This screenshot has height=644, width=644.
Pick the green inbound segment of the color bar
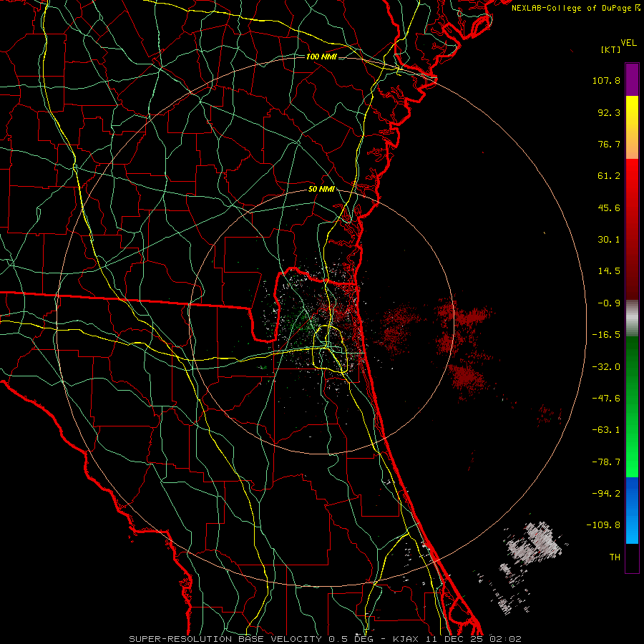click(x=632, y=406)
